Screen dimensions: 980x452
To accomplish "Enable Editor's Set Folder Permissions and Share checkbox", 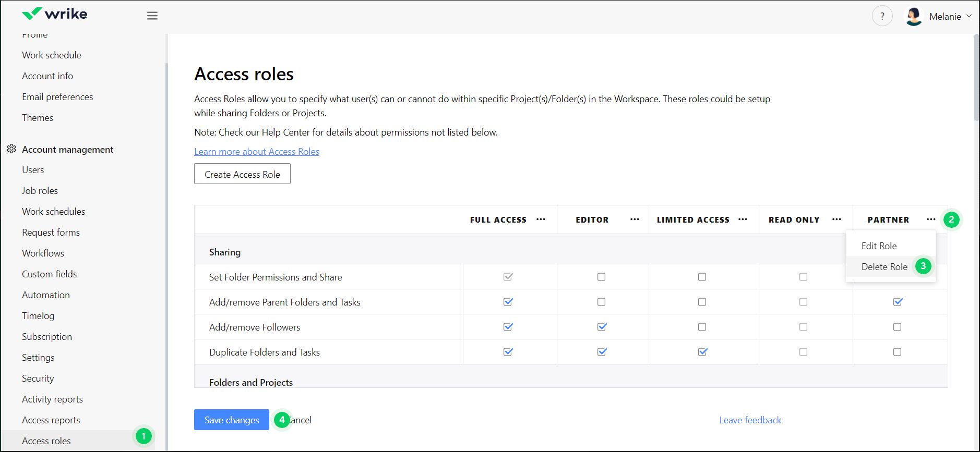I will pos(601,277).
